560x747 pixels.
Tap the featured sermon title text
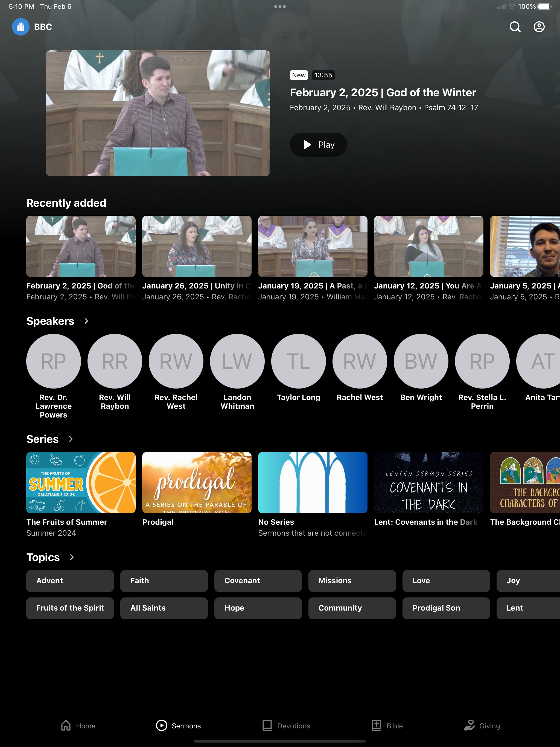383,92
